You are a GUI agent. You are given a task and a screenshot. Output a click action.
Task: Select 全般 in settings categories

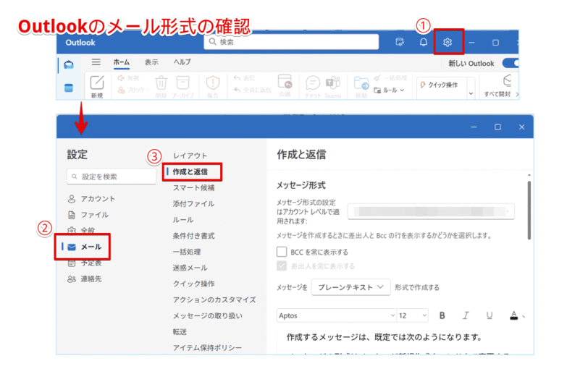click(x=81, y=231)
